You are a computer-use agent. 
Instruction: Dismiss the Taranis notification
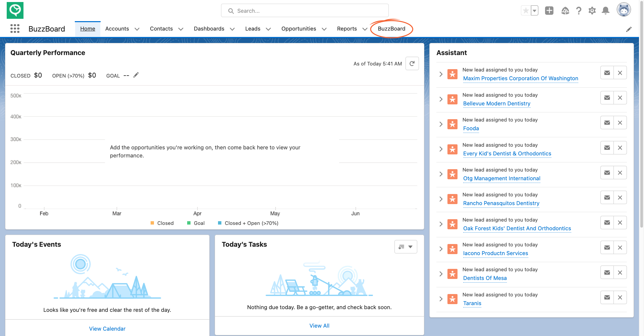point(620,297)
